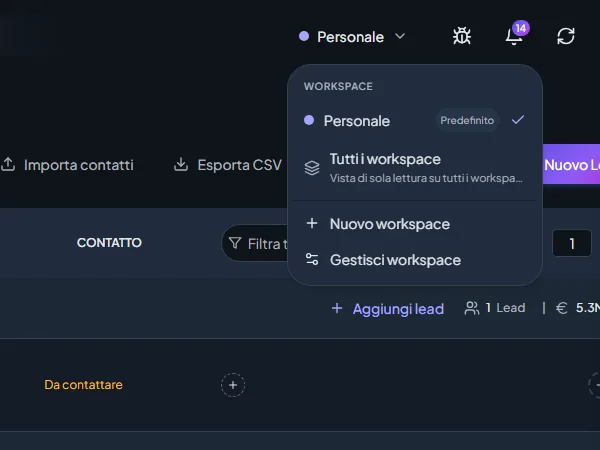
Task: Open Gestisci workspace settings
Action: [x=414, y=260]
